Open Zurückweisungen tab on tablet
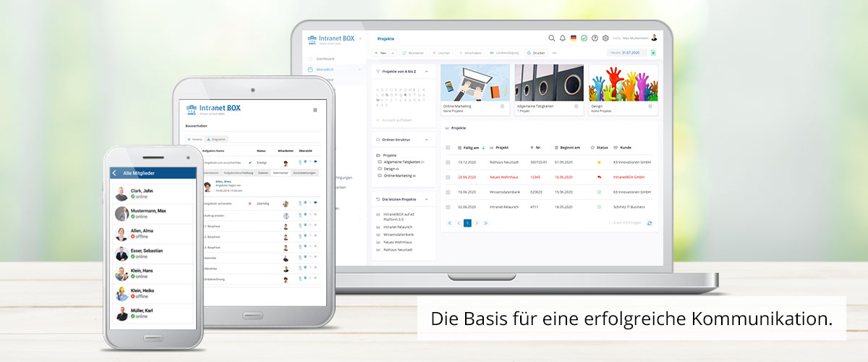The image size is (868, 362). coord(305,173)
